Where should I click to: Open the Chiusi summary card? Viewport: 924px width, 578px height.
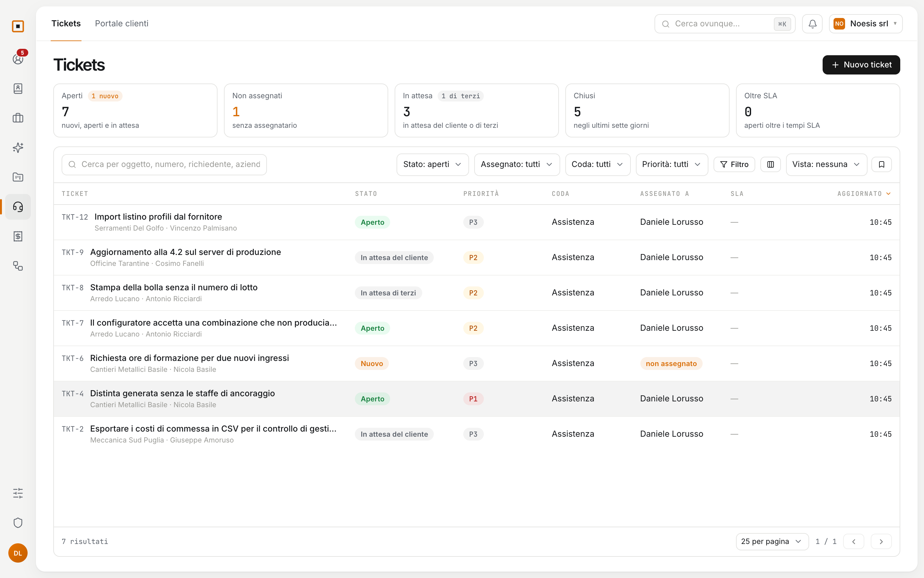pyautogui.click(x=647, y=110)
